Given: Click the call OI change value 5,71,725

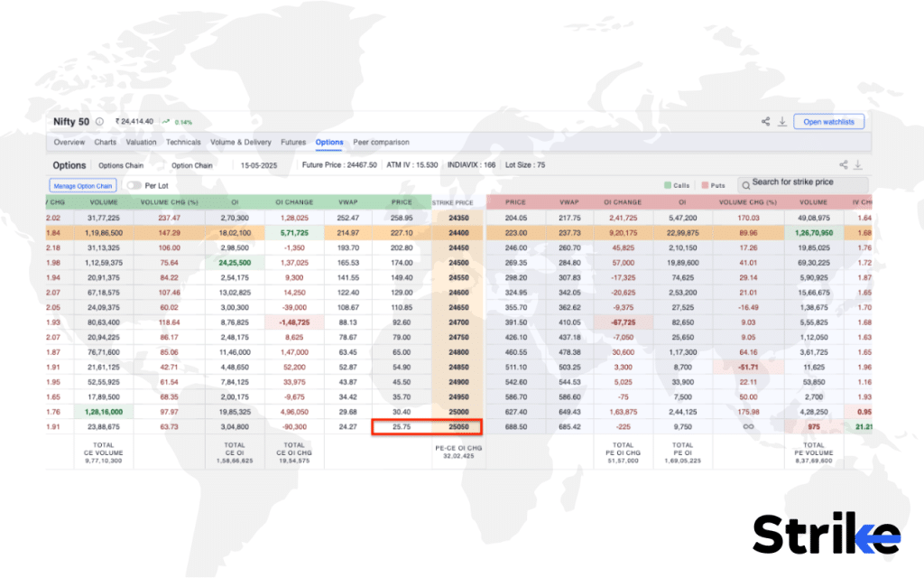Looking at the screenshot, I should pyautogui.click(x=295, y=233).
